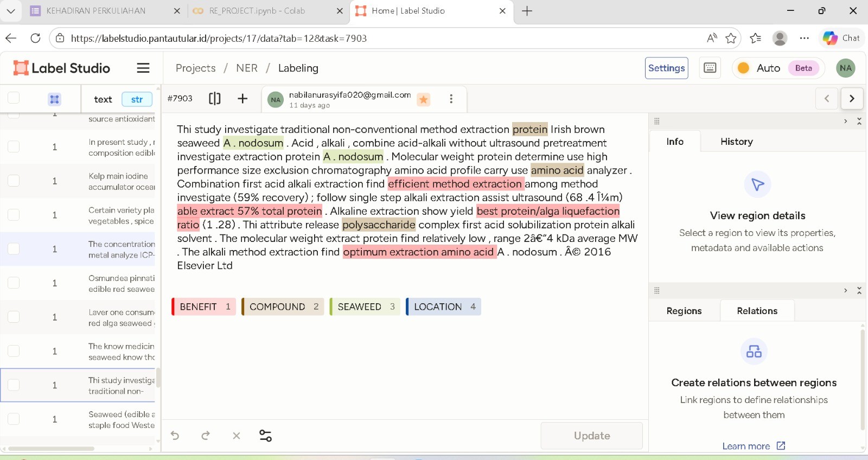Open project Settings
The image size is (868, 460).
(x=666, y=68)
